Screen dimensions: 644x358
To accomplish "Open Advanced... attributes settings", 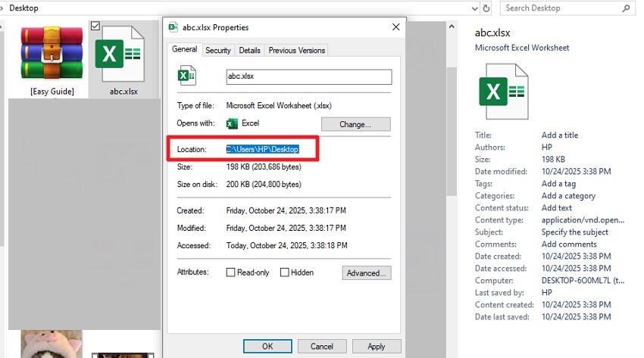I will [x=367, y=273].
